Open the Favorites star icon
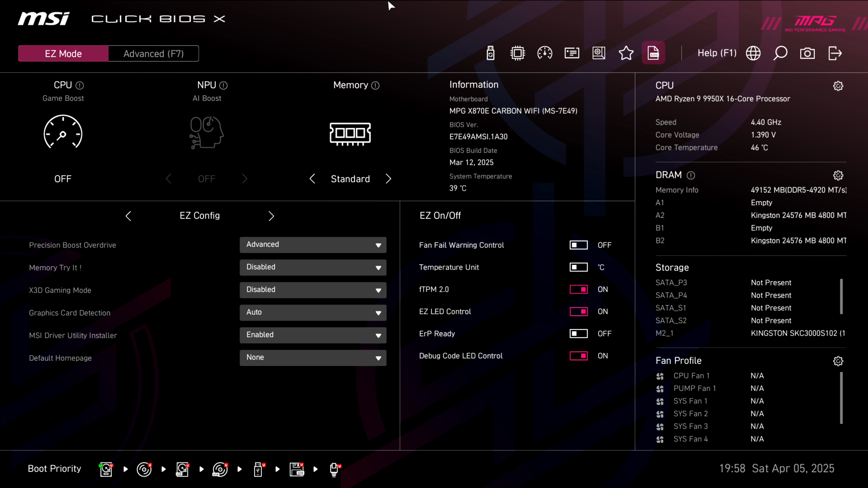This screenshot has height=488, width=868. [626, 53]
